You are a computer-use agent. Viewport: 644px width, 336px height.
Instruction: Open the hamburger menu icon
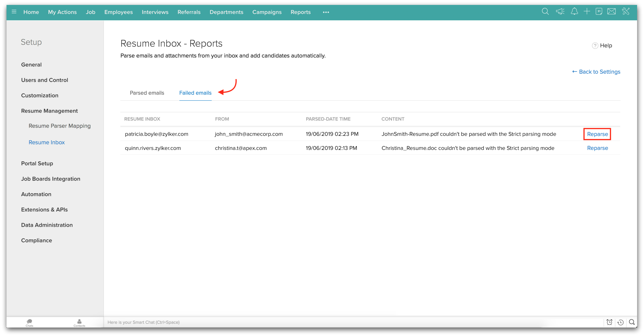[14, 12]
